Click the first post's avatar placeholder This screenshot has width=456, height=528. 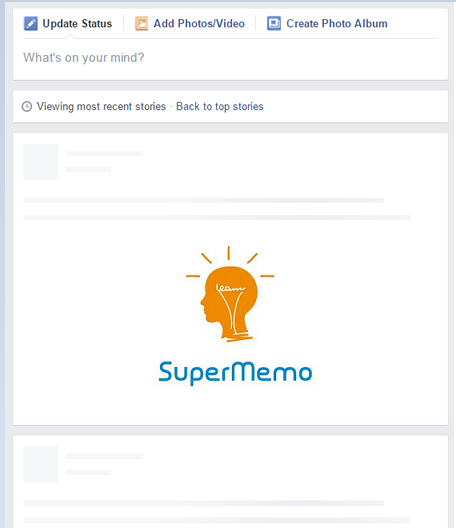pos(41,162)
